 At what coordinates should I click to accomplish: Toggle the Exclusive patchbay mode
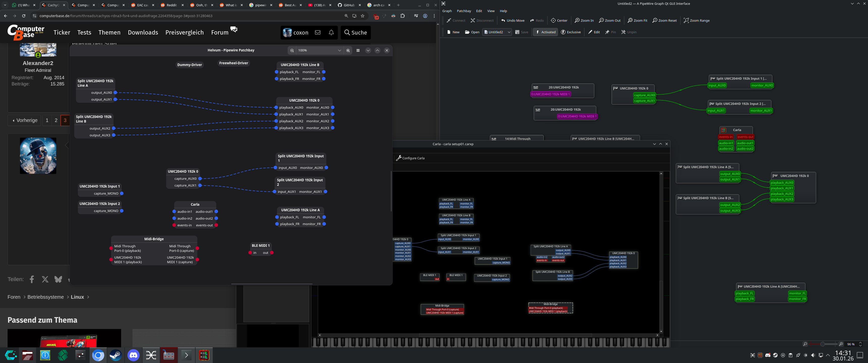571,32
